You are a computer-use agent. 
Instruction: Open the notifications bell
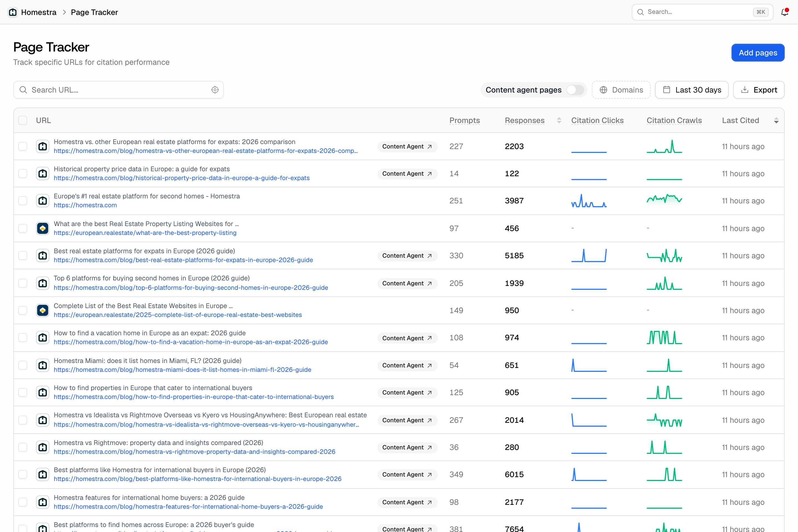[x=784, y=12]
